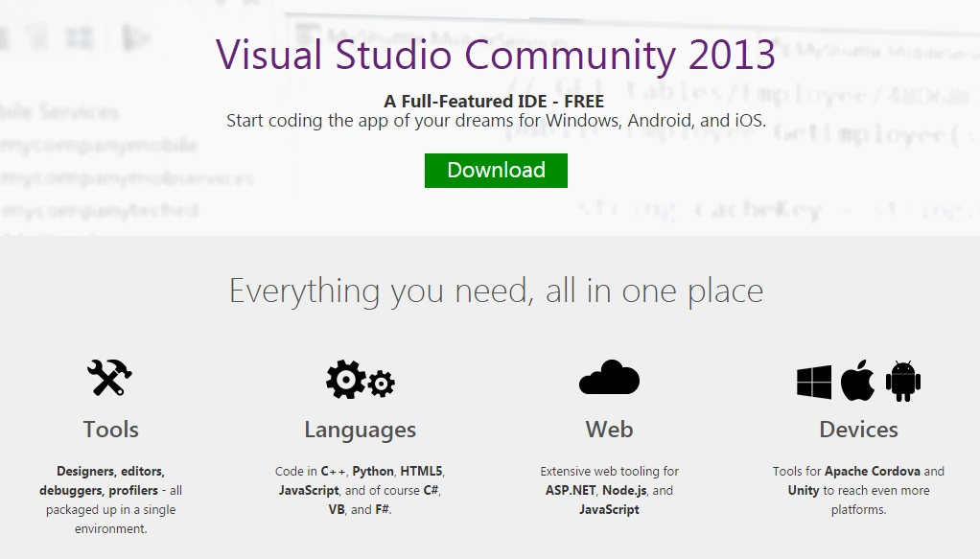Click the Languages section heading
The width and height of the screenshot is (980, 559).
pos(361,430)
